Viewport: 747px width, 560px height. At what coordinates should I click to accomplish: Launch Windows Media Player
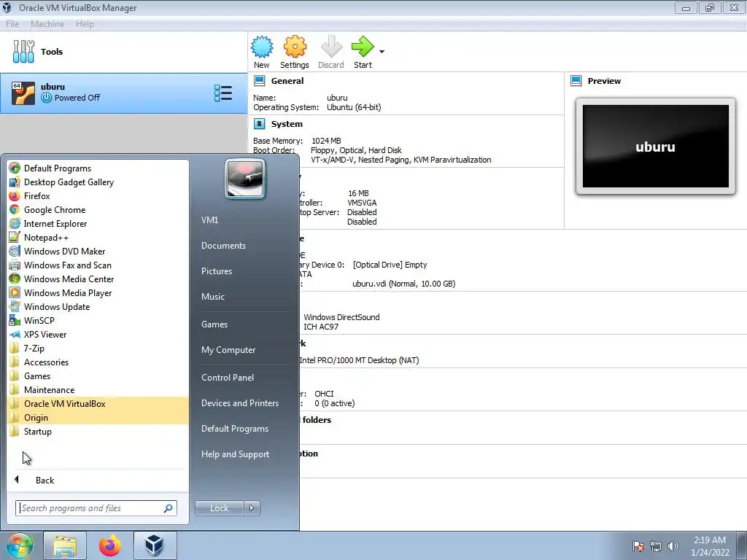98,292
